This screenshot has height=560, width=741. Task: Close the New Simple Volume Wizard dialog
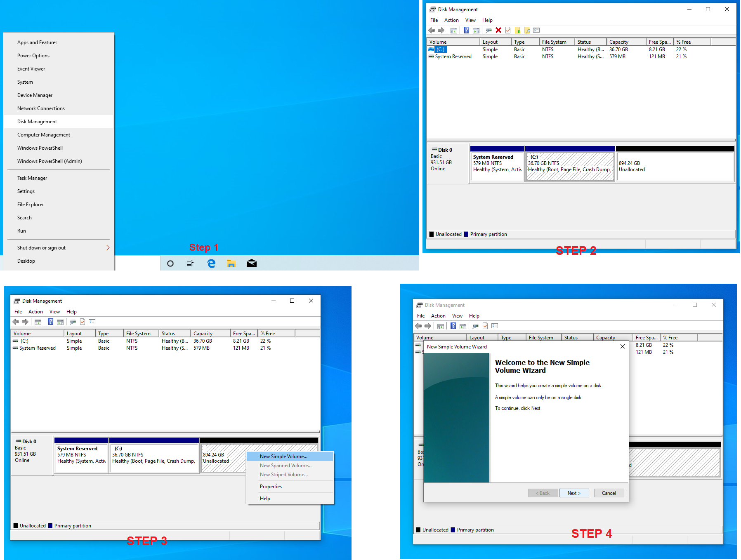pyautogui.click(x=622, y=346)
